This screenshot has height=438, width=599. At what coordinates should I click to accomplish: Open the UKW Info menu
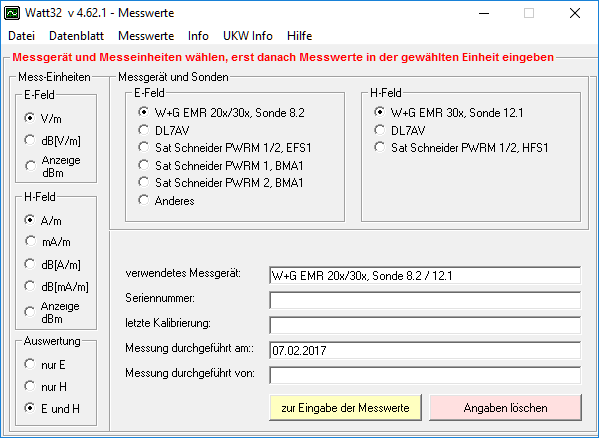point(248,36)
